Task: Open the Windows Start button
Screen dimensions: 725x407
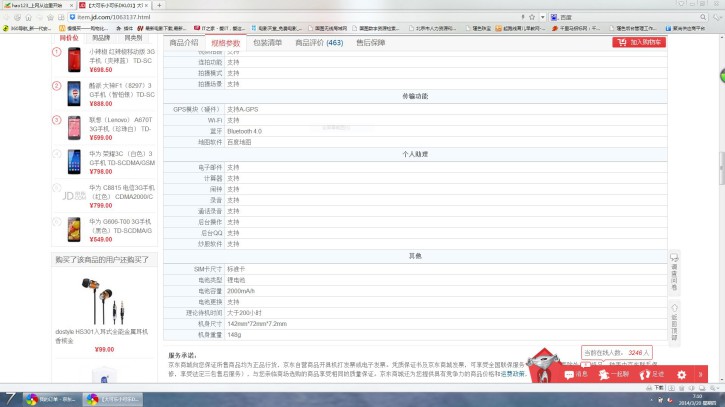Action: pos(9,399)
